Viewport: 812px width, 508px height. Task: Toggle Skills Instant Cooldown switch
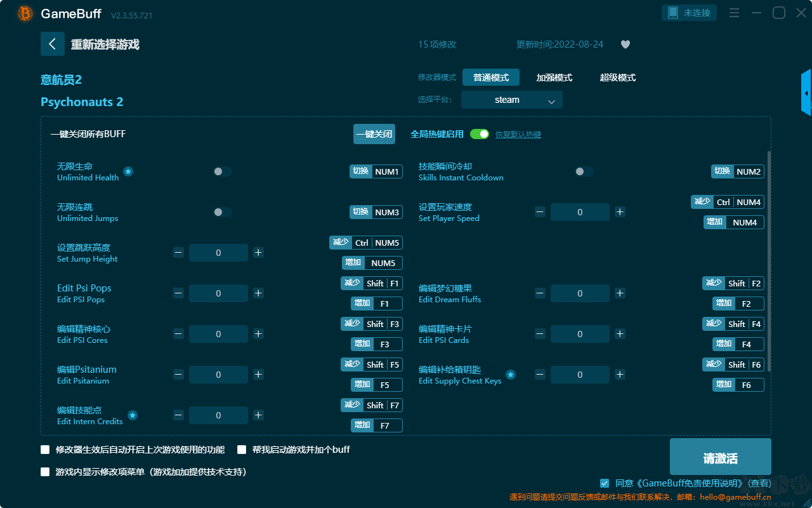click(x=584, y=171)
